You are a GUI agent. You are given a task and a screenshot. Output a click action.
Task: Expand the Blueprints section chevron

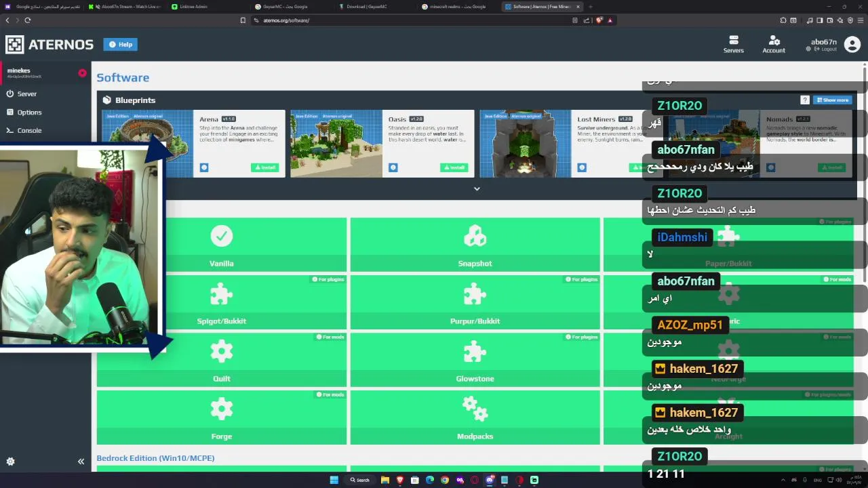click(x=477, y=189)
